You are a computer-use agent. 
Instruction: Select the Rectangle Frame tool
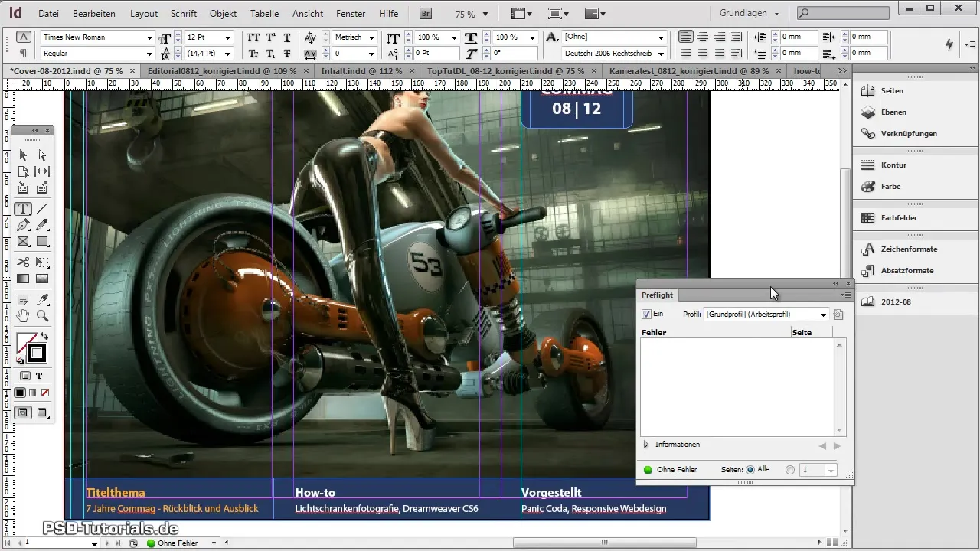tap(23, 242)
